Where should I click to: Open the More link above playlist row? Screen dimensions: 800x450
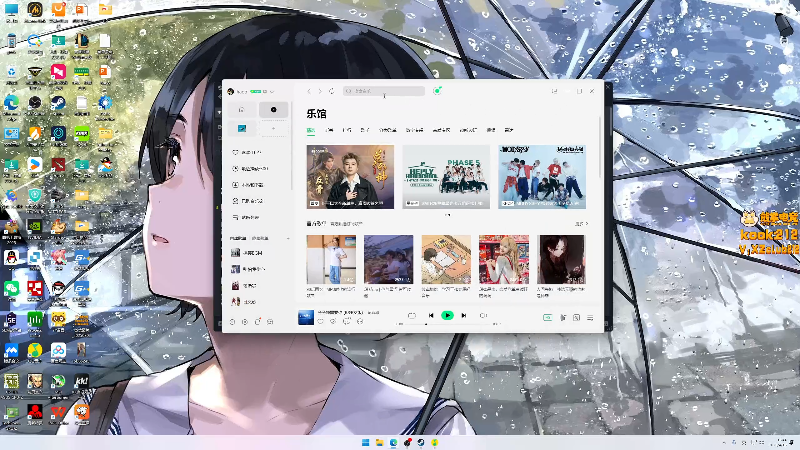coord(581,223)
